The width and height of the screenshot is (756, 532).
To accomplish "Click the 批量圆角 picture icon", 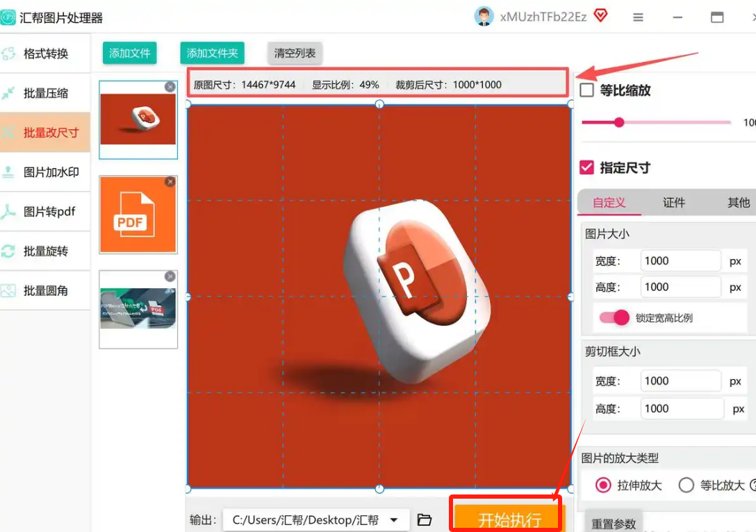I will point(8,290).
